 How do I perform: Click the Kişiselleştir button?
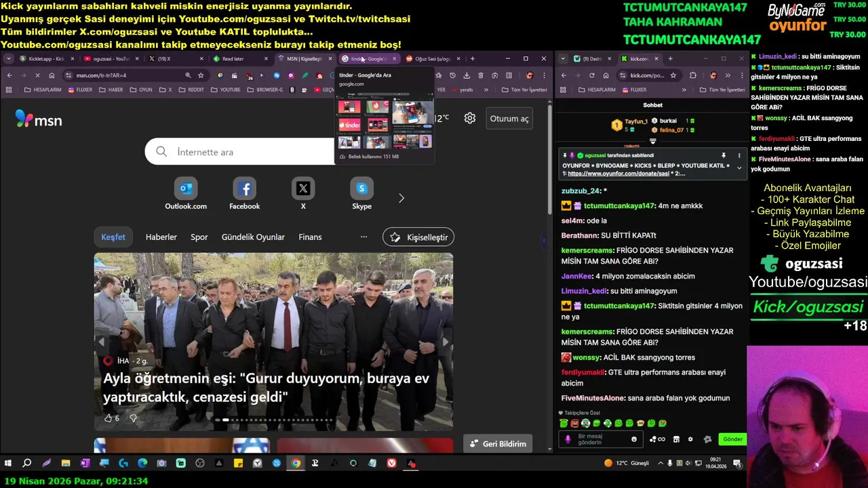pos(418,237)
